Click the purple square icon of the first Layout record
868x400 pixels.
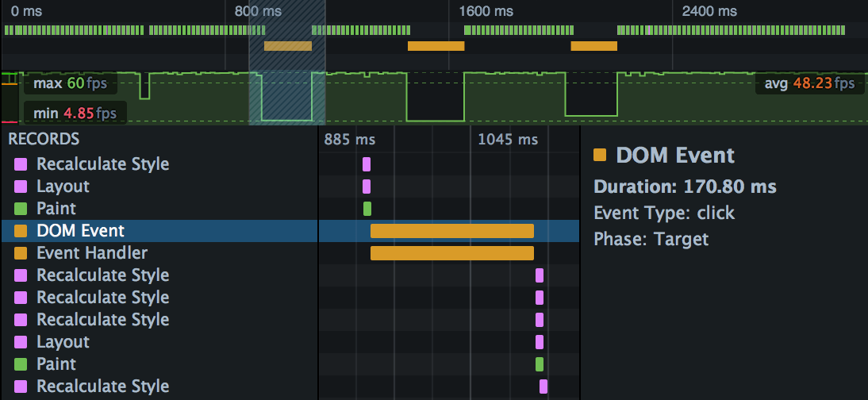pos(21,187)
